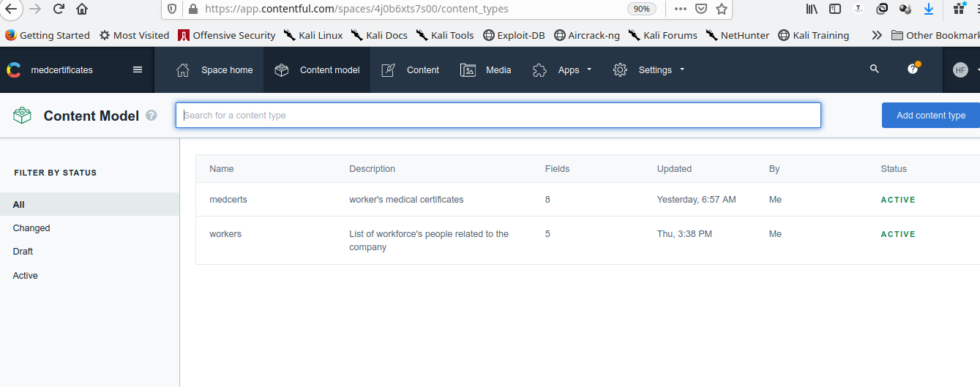Open the Exploit-DB bookmark
Viewport: 980px width, 387px height.
[514, 35]
